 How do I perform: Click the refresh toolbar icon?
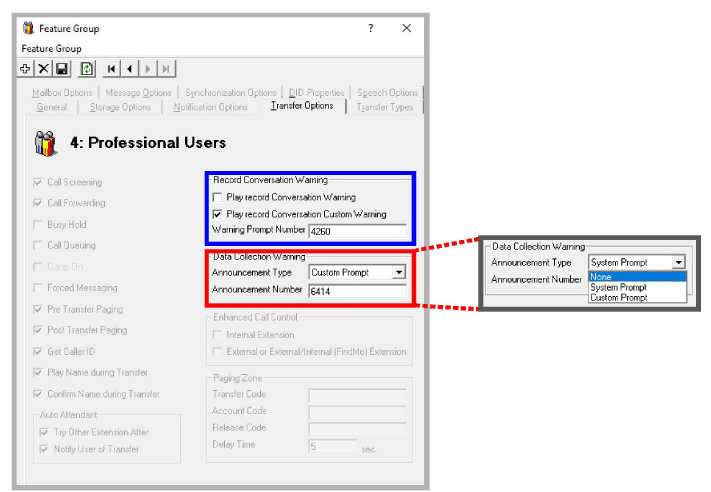86,69
